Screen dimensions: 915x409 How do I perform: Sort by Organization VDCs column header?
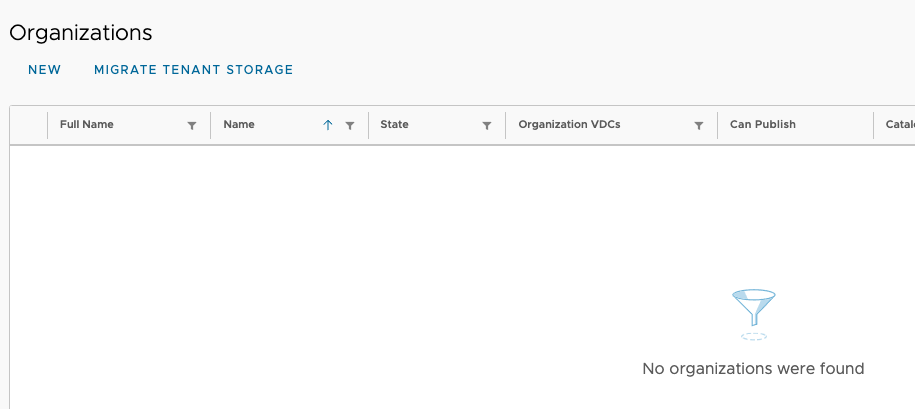click(x=569, y=125)
